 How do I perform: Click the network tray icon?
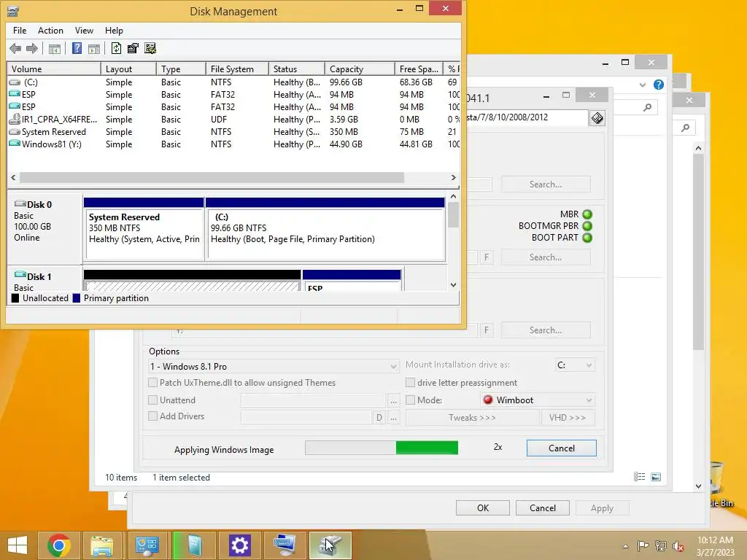click(x=660, y=546)
